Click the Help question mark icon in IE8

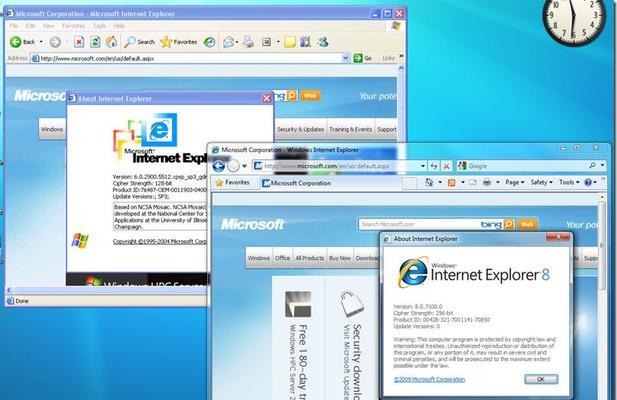588,182
